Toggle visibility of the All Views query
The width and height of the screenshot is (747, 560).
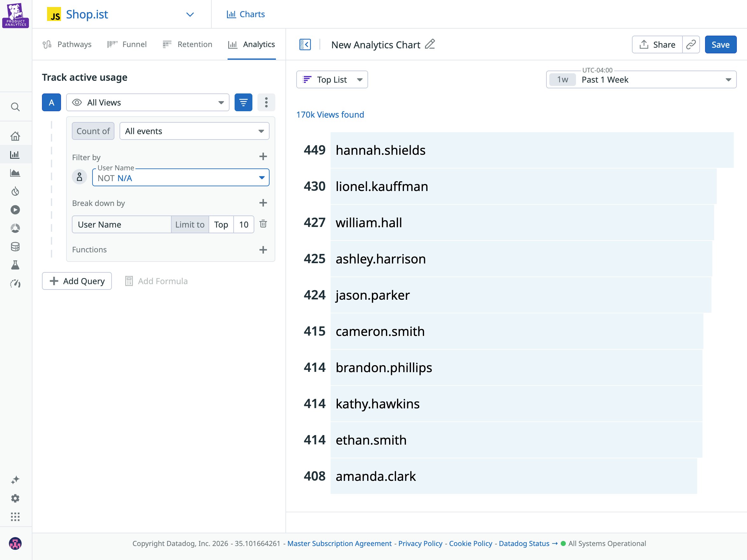[x=77, y=102]
